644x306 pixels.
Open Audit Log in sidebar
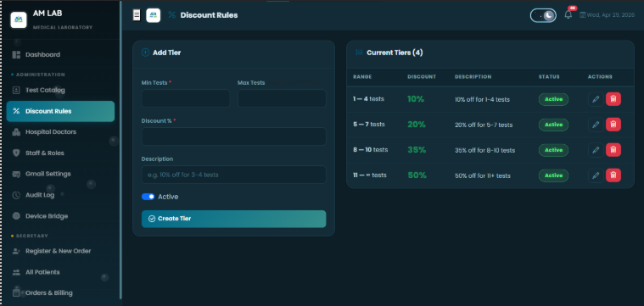point(60,195)
